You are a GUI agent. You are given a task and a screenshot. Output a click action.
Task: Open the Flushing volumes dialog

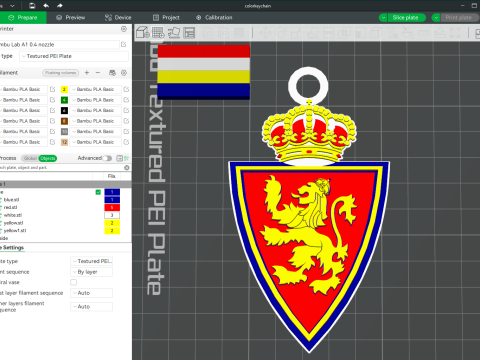61,73
